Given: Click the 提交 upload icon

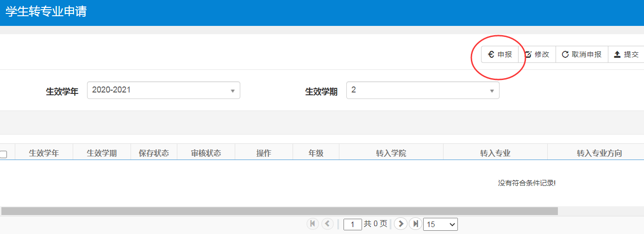Looking at the screenshot, I should [x=617, y=55].
